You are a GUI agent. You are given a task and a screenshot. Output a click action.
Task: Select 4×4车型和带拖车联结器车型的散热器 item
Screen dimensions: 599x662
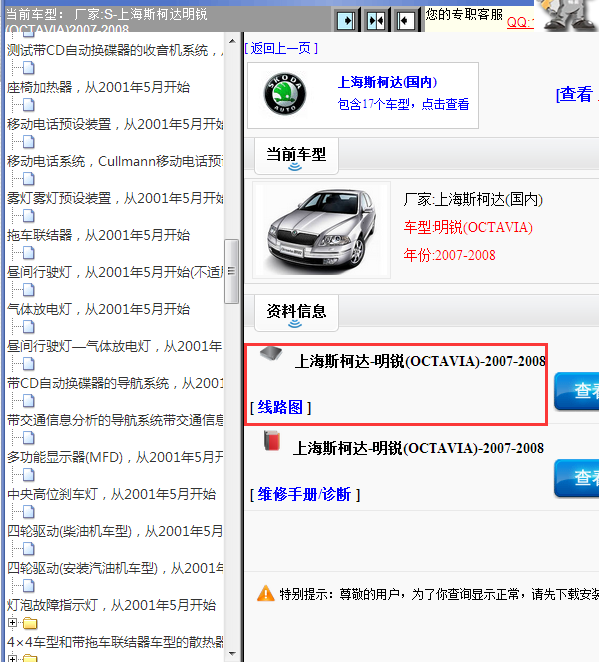click(x=115, y=642)
